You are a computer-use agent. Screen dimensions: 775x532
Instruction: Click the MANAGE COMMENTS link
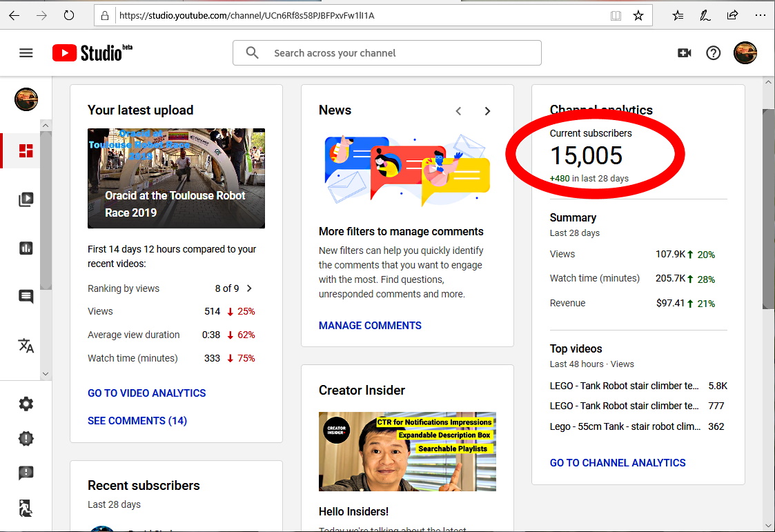370,326
